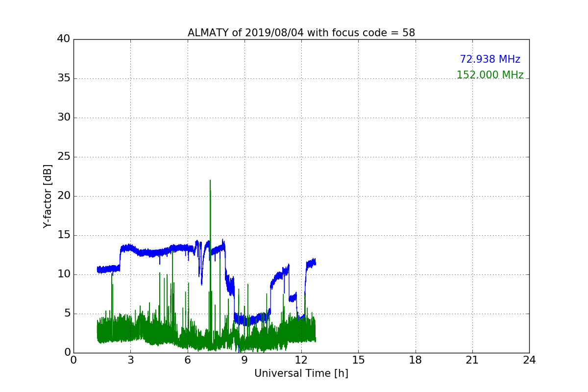
Task: Click the y-axis tick label '20'
Action: click(64, 196)
